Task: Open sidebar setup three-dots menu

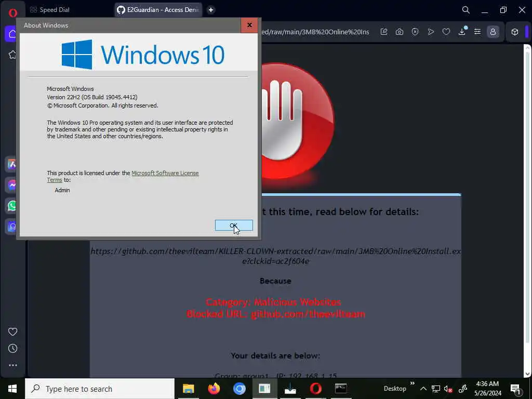Action: pyautogui.click(x=12, y=365)
